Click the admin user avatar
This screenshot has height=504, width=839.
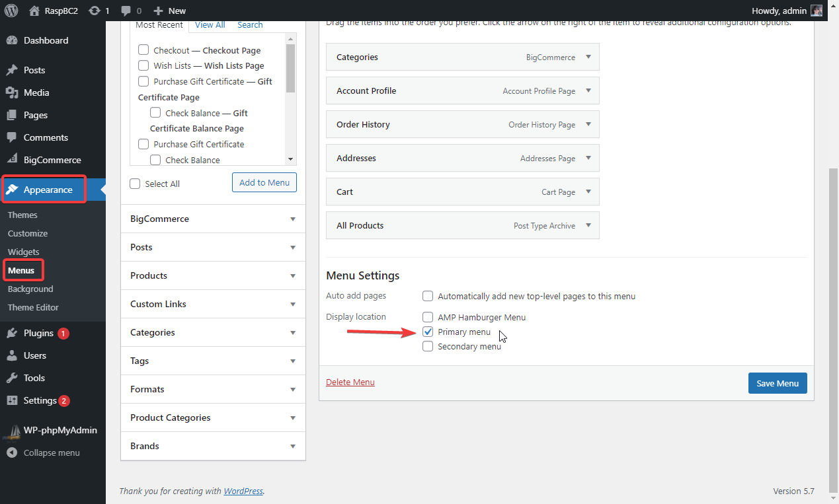coord(817,11)
